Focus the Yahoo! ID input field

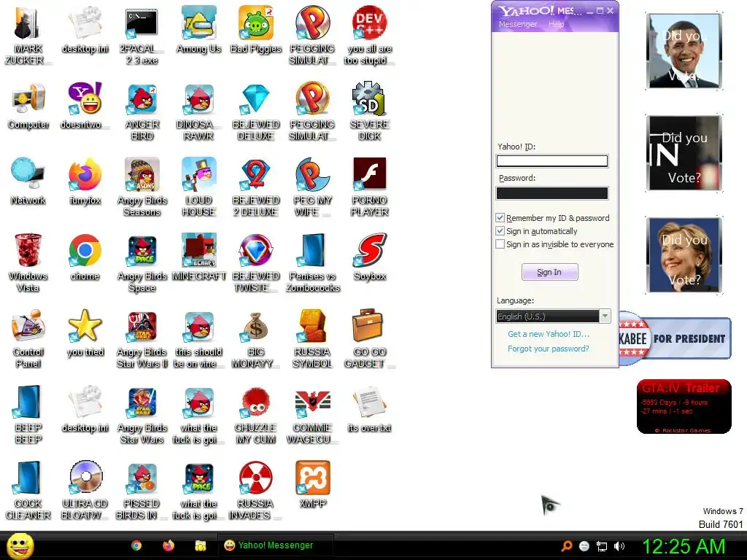tap(552, 161)
